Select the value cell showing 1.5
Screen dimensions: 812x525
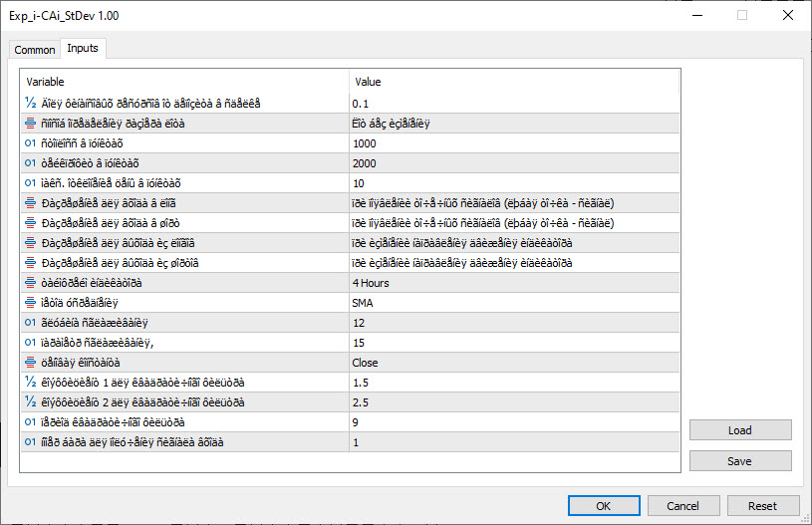coord(514,383)
